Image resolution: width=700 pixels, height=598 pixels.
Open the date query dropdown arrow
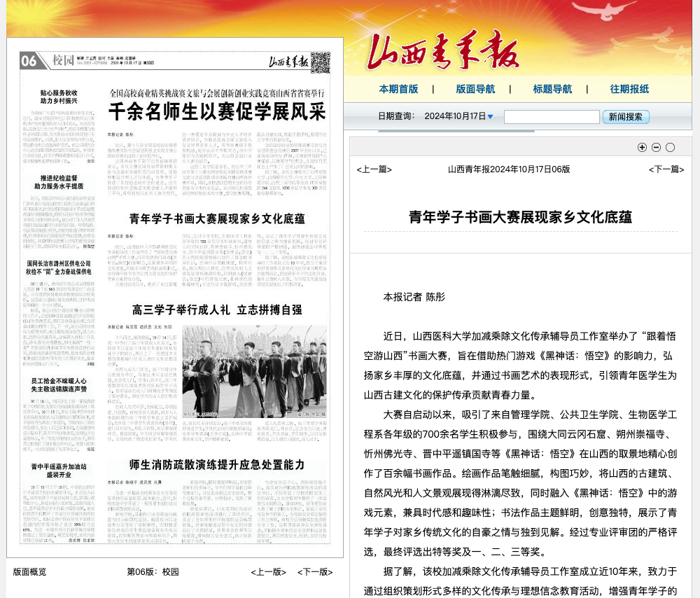pos(490,116)
